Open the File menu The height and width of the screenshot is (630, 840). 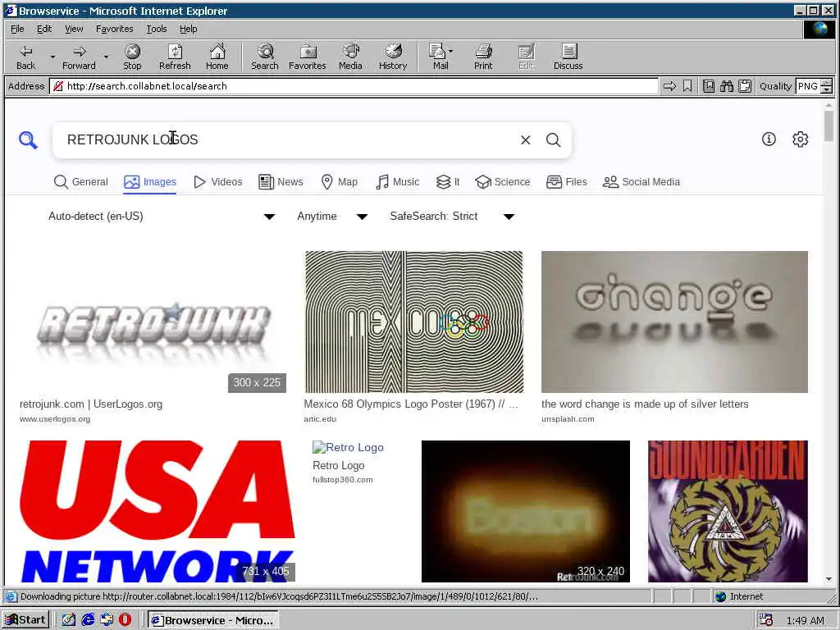point(17,29)
